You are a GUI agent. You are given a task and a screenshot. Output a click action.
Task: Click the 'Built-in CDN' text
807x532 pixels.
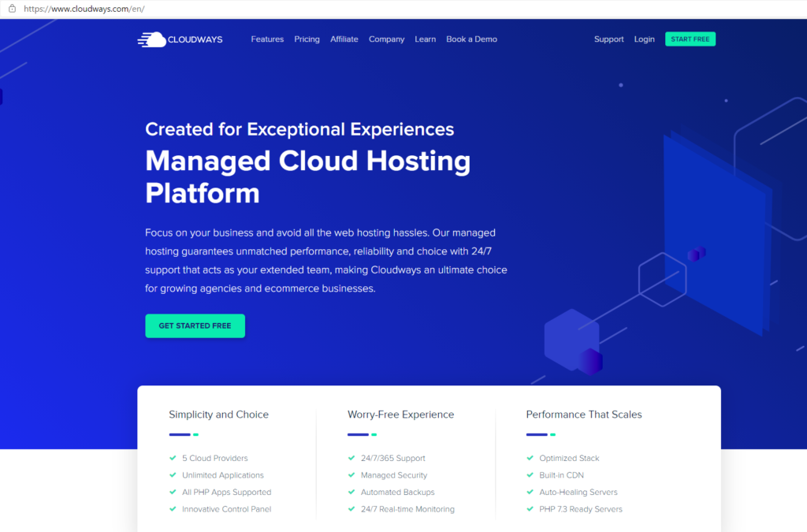561,475
